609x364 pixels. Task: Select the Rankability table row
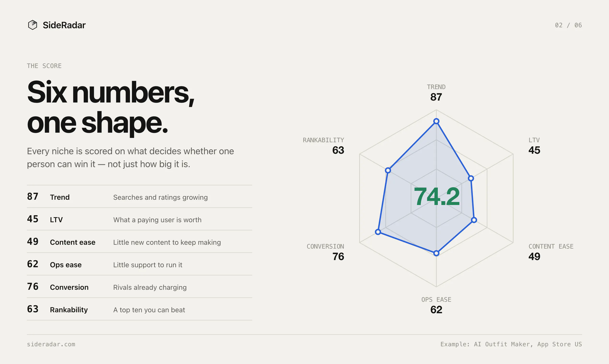pos(140,309)
